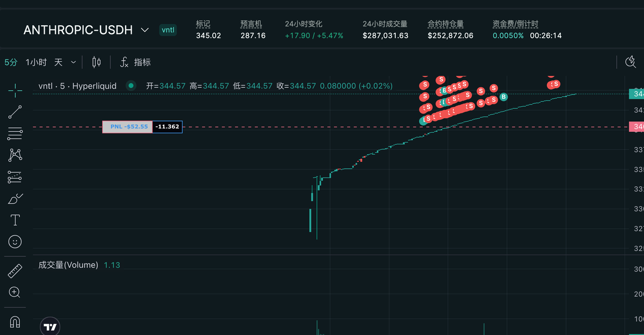Click the -11.362 position size box
Image resolution: width=644 pixels, height=335 pixels.
[167, 126]
